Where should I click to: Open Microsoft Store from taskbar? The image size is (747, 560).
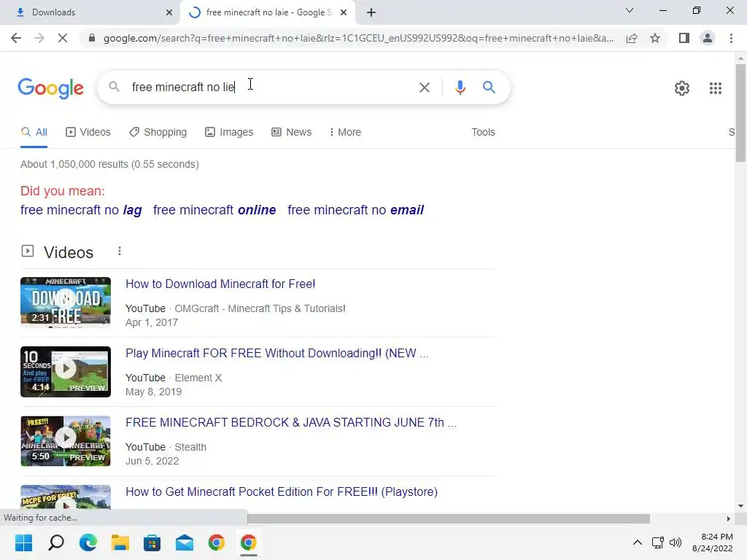pyautogui.click(x=152, y=542)
